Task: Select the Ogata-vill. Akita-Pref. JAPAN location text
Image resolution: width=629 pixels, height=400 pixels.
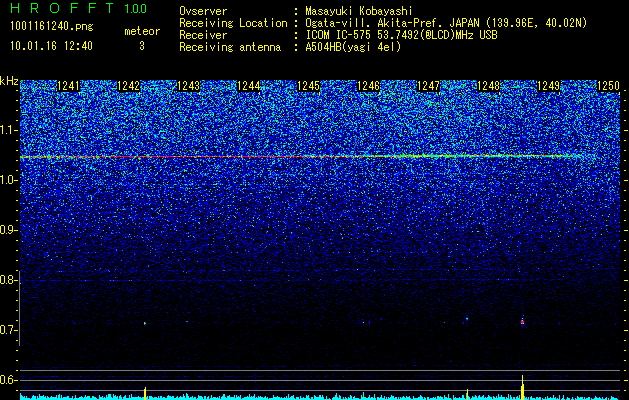Action: tap(445, 23)
